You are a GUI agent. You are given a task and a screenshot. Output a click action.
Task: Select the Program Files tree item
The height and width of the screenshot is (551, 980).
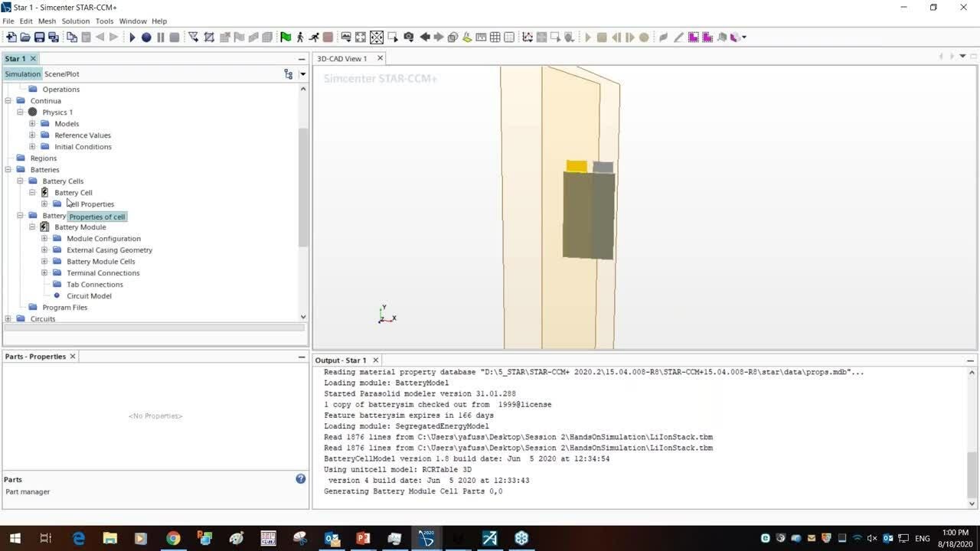tap(65, 308)
